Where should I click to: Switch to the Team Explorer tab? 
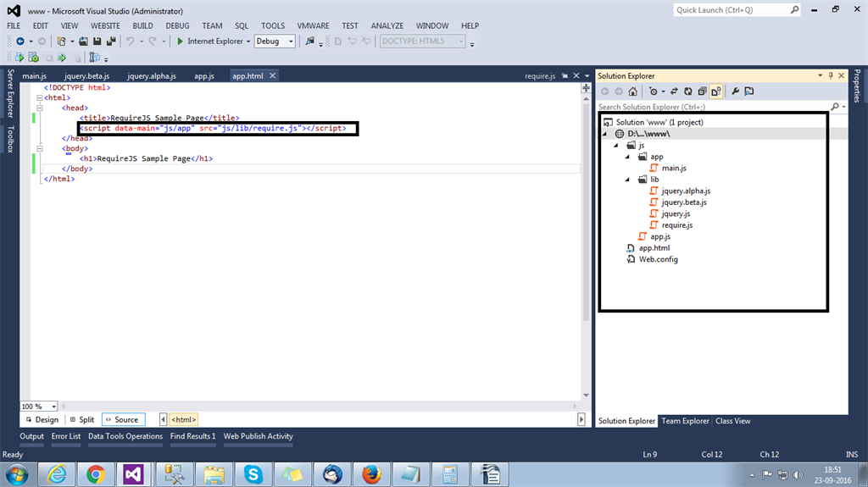685,421
